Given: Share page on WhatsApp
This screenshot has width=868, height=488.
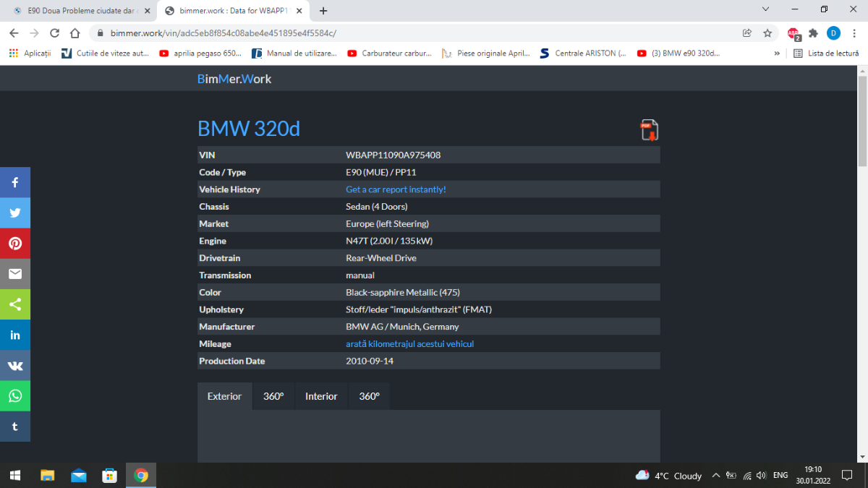Looking at the screenshot, I should pyautogui.click(x=15, y=395).
